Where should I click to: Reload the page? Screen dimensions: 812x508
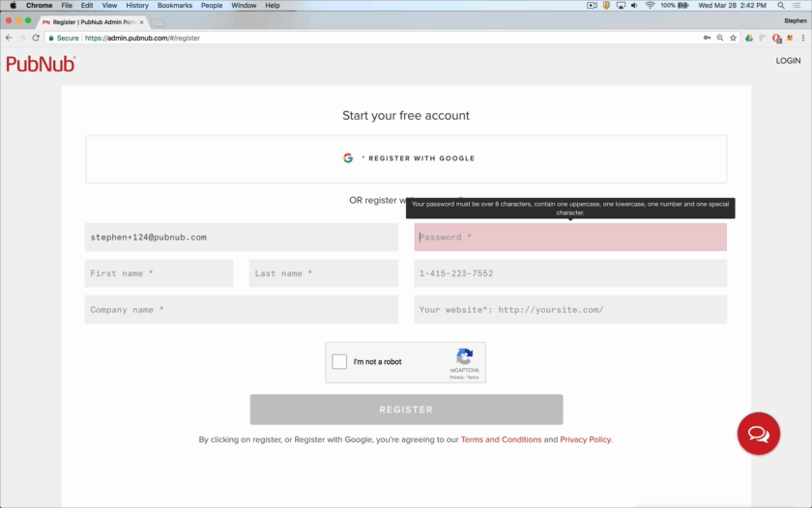[36, 38]
